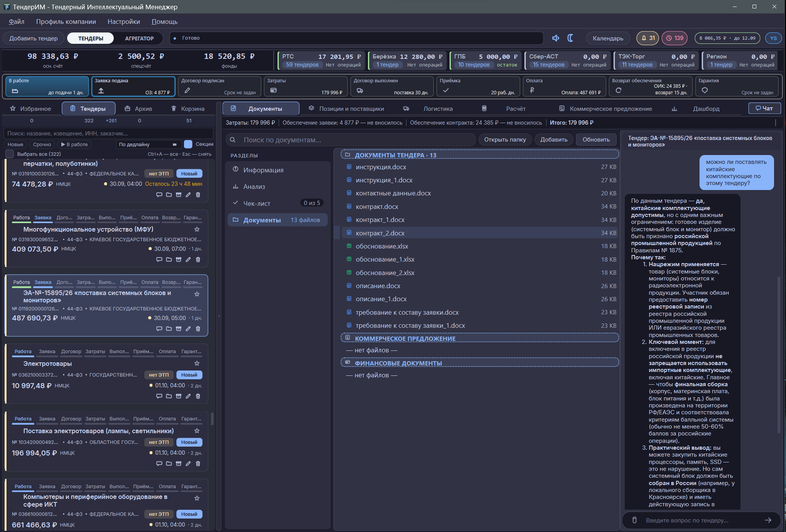This screenshot has width=786, height=532.
Task: Click the Открыть папку button
Action: [505, 140]
